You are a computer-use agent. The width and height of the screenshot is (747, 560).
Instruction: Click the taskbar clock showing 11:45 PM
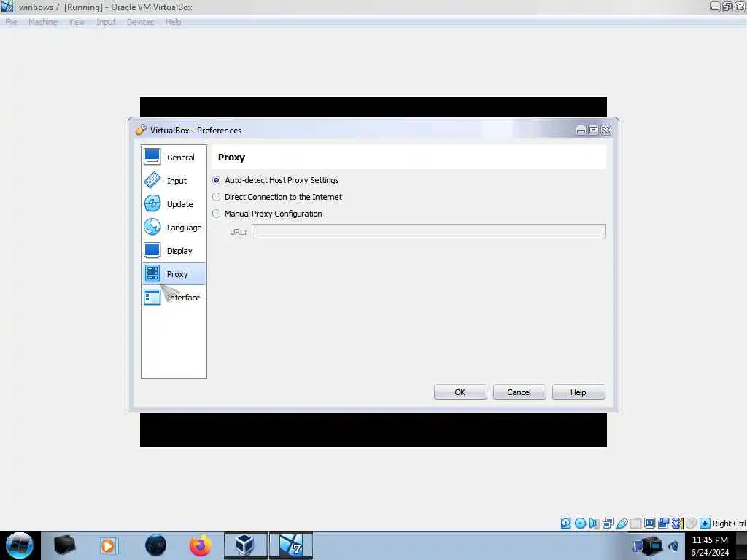click(710, 545)
